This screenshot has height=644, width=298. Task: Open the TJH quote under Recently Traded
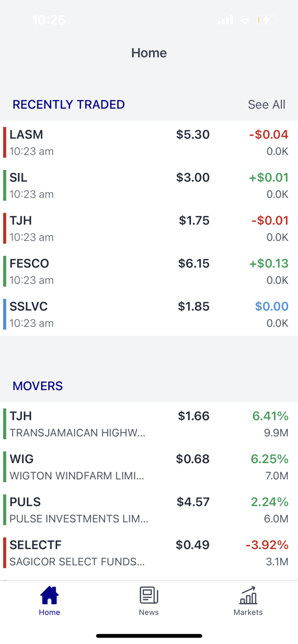149,228
